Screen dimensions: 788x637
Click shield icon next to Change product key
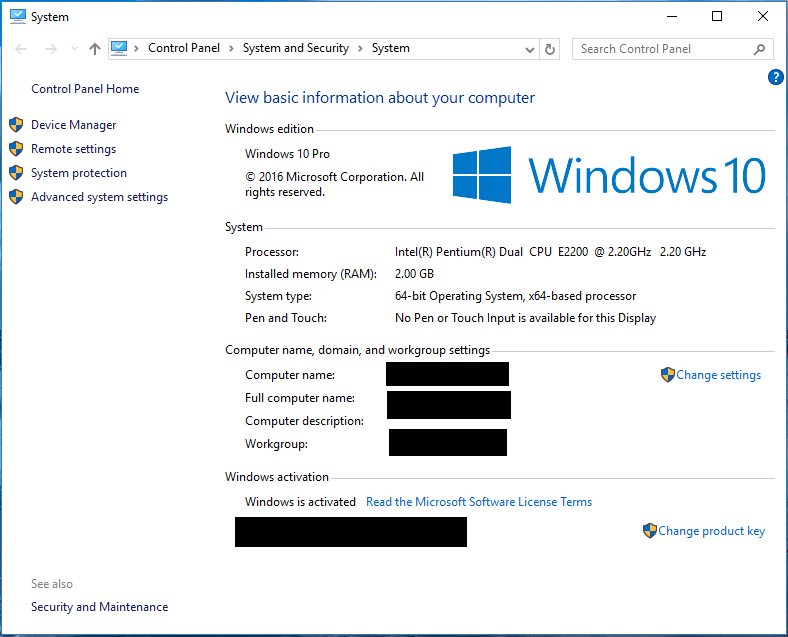tap(650, 531)
